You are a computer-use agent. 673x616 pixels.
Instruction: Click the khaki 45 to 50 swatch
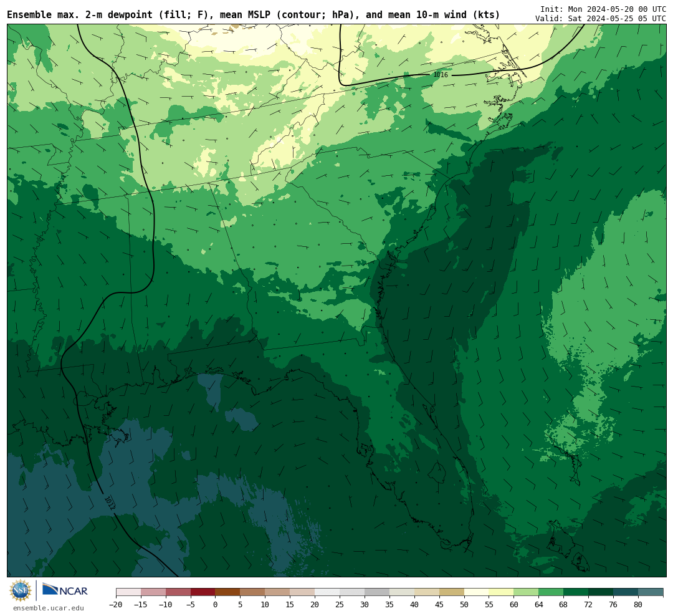[452, 592]
